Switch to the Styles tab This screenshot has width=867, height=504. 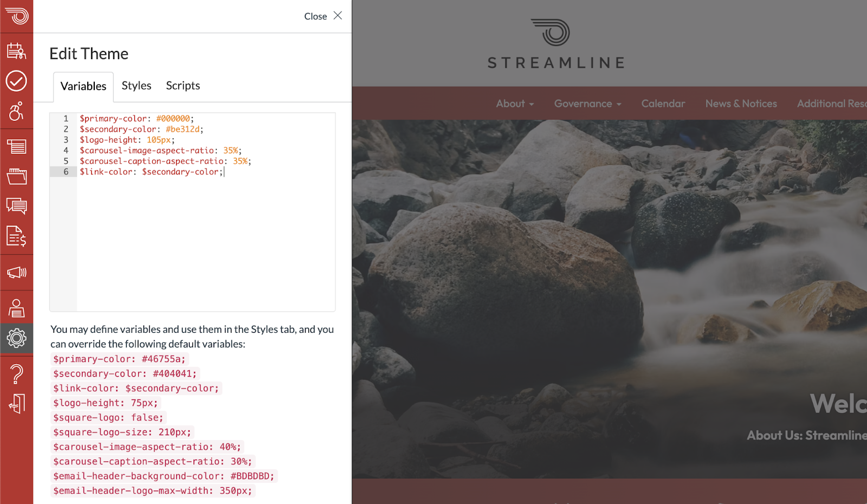tap(136, 86)
